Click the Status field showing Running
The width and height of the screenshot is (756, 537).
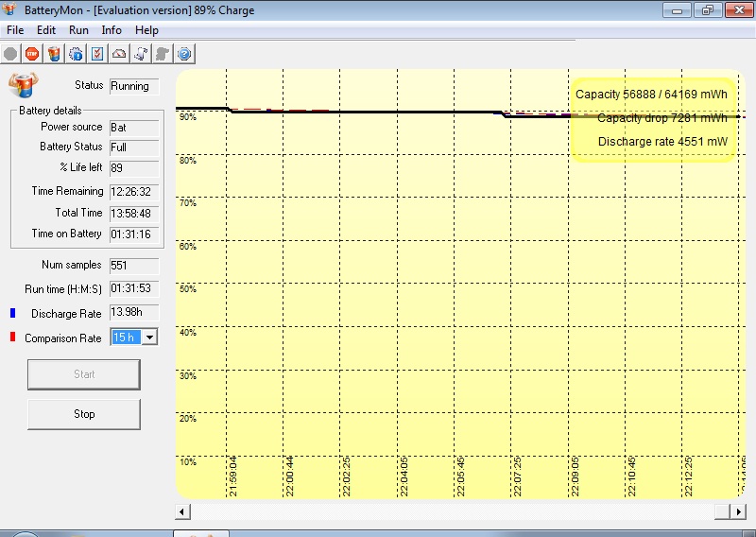click(x=134, y=86)
